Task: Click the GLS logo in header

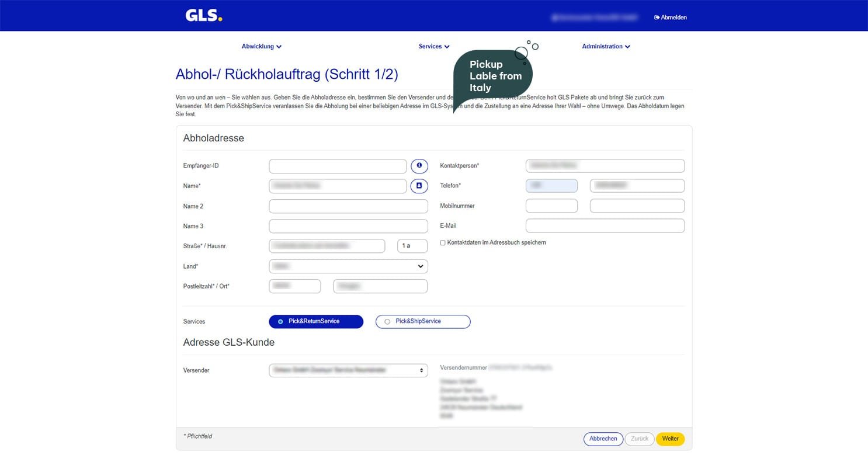Action: [203, 16]
